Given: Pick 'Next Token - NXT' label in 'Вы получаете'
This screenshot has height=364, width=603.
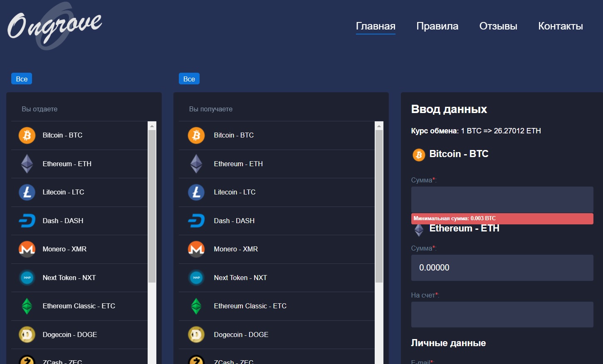Looking at the screenshot, I should click(240, 278).
